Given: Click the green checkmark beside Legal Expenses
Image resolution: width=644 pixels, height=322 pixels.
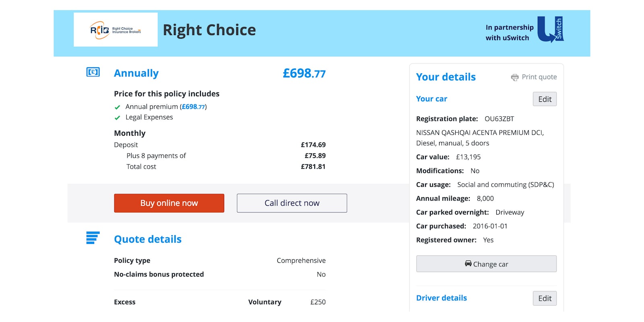Looking at the screenshot, I should pyautogui.click(x=117, y=118).
